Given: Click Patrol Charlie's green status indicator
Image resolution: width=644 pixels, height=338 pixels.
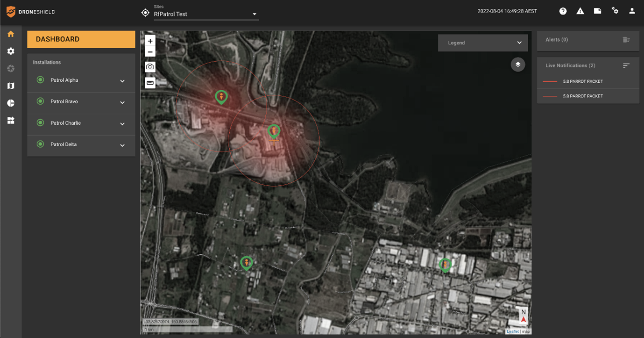Looking at the screenshot, I should pyautogui.click(x=40, y=123).
